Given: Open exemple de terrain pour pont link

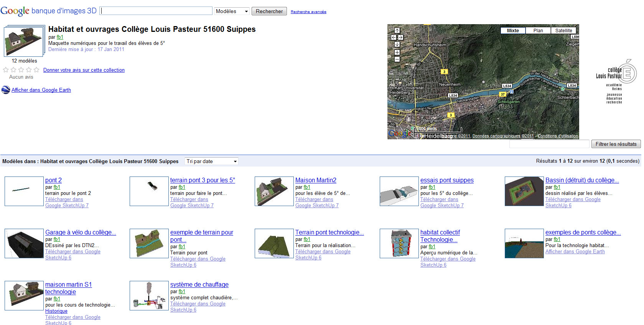Looking at the screenshot, I should tap(202, 236).
